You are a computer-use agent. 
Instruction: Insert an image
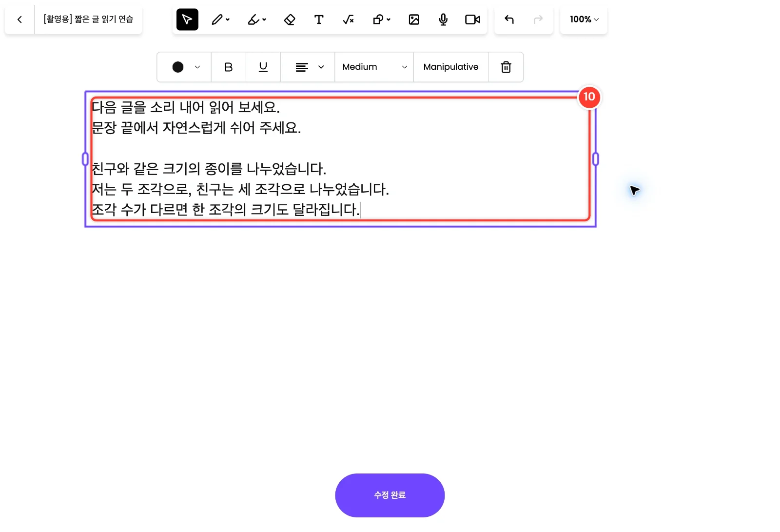(x=414, y=20)
